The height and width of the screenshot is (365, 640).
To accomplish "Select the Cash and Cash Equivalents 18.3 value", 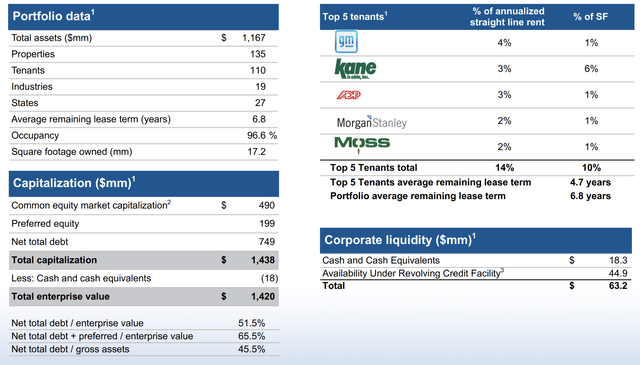I will click(x=618, y=260).
